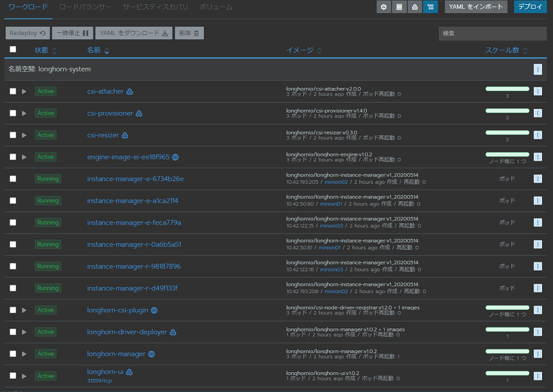Expand the longhorn-driver-deployer workload row
Image resolution: width=553 pixels, height=392 pixels.
point(24,332)
